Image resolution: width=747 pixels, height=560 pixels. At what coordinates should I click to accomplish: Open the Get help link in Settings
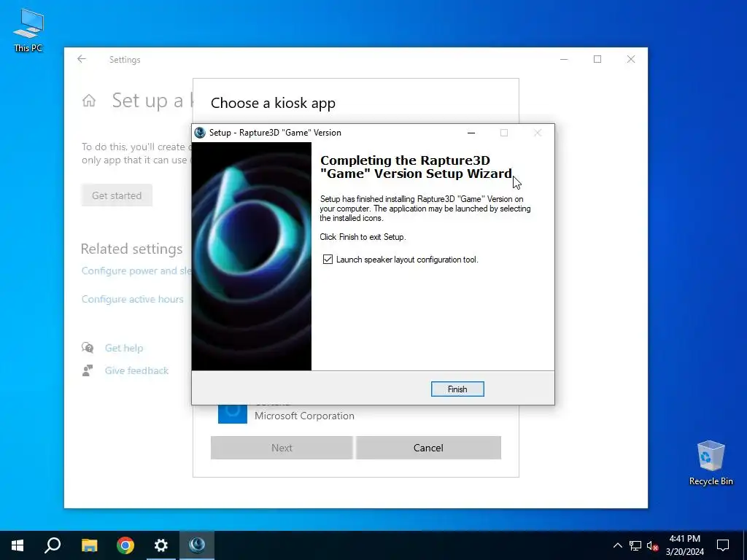(124, 348)
